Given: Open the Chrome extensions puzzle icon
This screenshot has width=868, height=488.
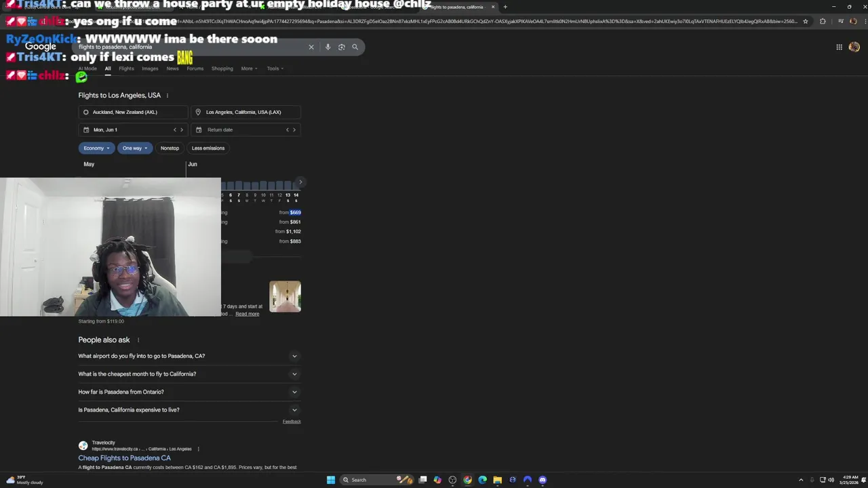Looking at the screenshot, I should [x=823, y=21].
